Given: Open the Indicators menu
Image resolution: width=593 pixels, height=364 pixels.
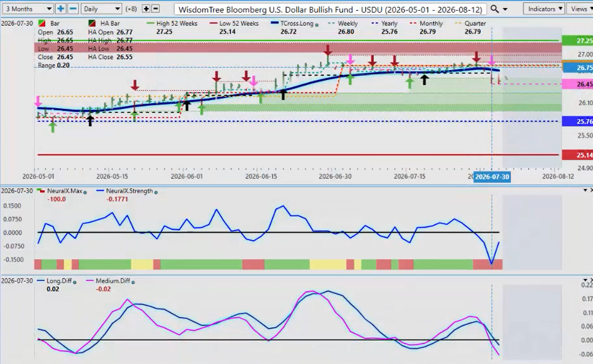Looking at the screenshot, I should click(544, 9).
